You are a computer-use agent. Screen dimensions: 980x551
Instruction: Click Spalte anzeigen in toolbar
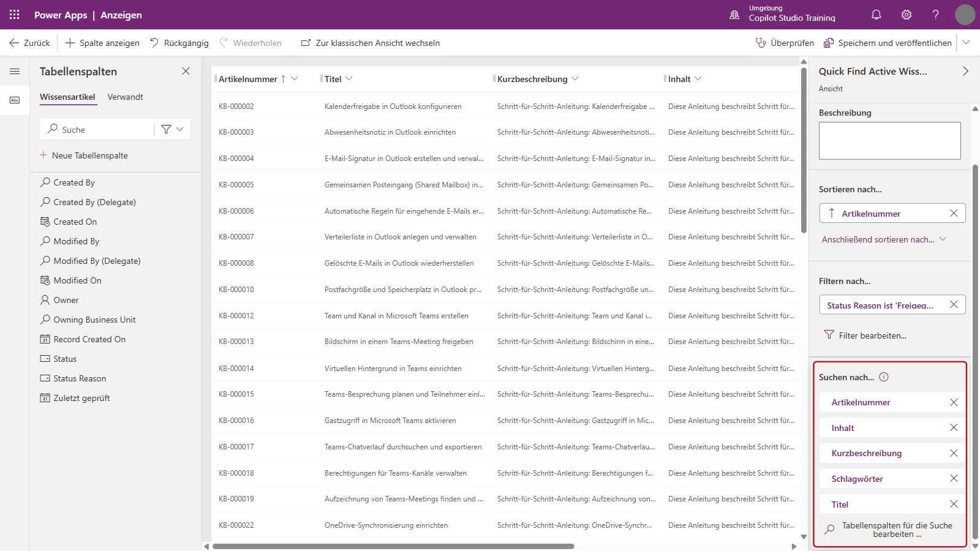coord(102,43)
